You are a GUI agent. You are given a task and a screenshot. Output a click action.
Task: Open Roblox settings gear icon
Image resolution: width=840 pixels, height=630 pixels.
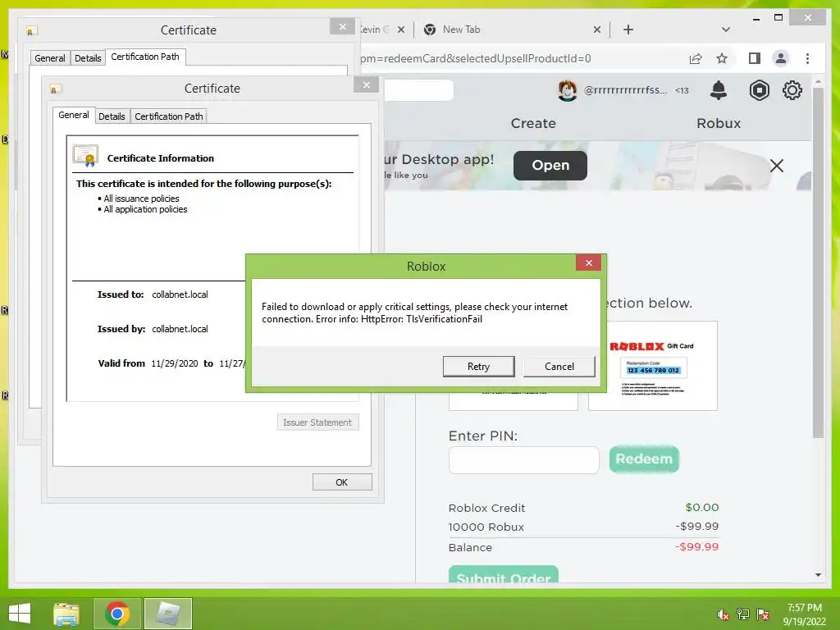[x=792, y=90]
